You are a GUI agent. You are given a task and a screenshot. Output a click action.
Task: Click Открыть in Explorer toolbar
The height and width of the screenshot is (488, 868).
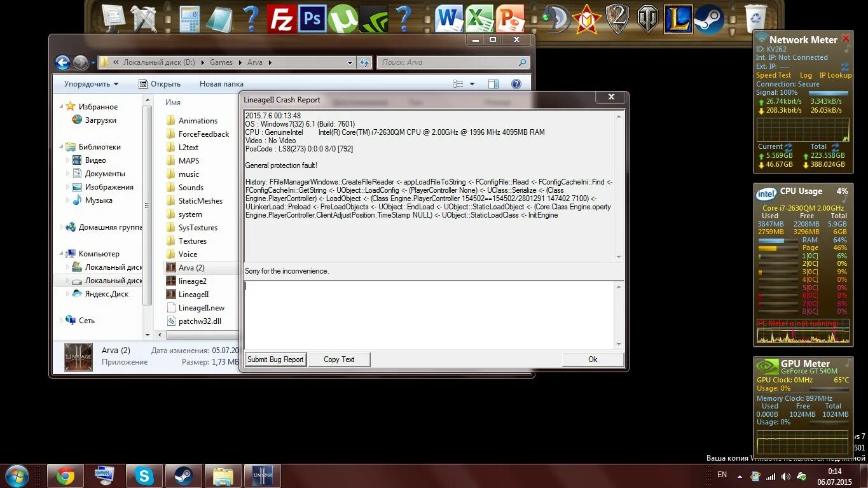point(160,84)
